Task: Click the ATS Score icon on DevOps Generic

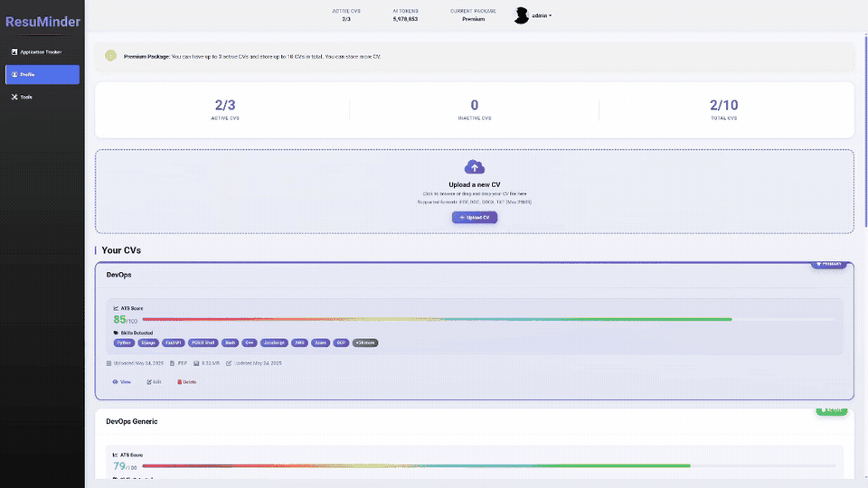Action: (116, 455)
